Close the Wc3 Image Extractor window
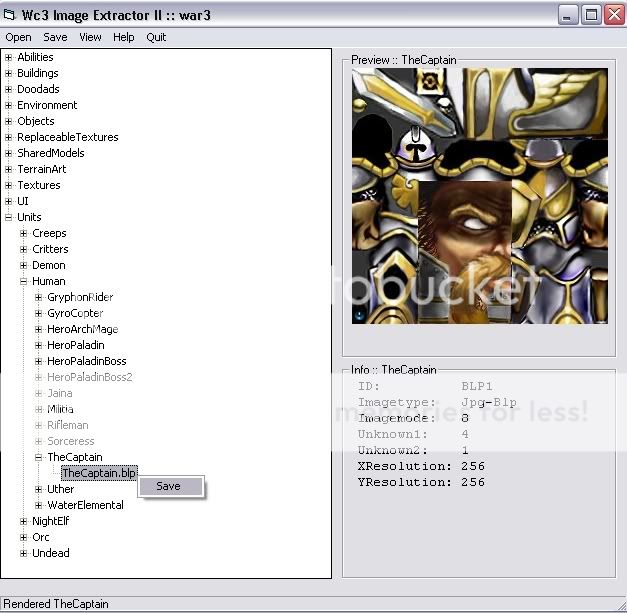The image size is (627, 613). point(615,15)
